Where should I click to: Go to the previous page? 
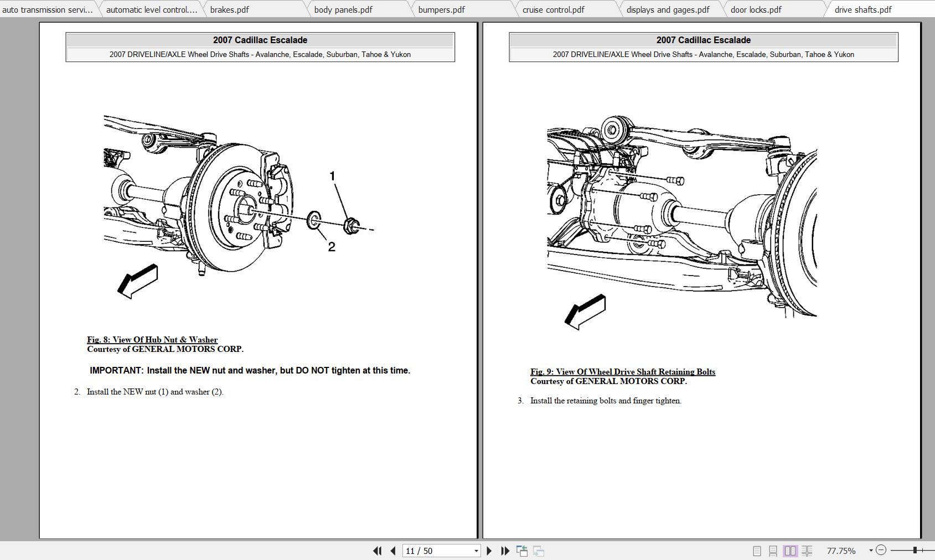tap(393, 551)
